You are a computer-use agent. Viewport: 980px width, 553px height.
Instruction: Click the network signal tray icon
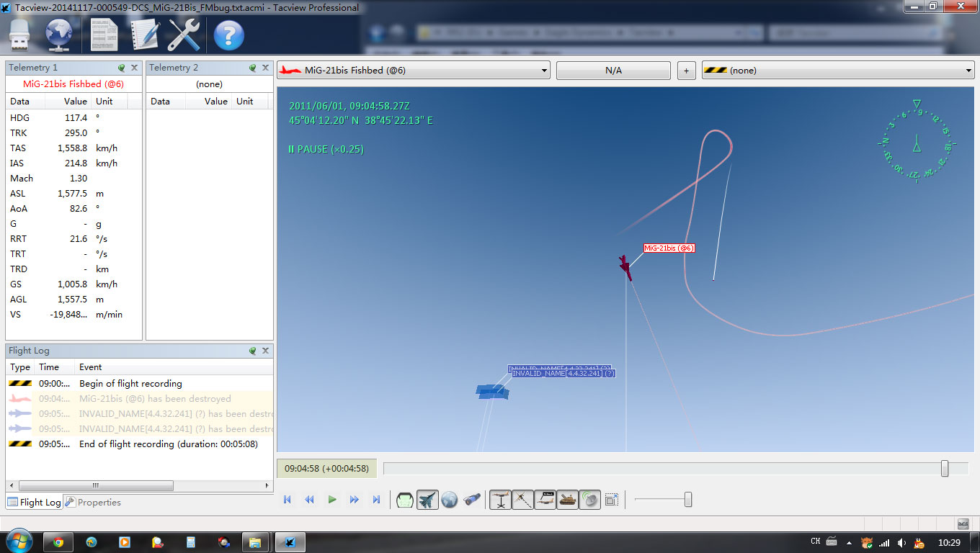884,542
